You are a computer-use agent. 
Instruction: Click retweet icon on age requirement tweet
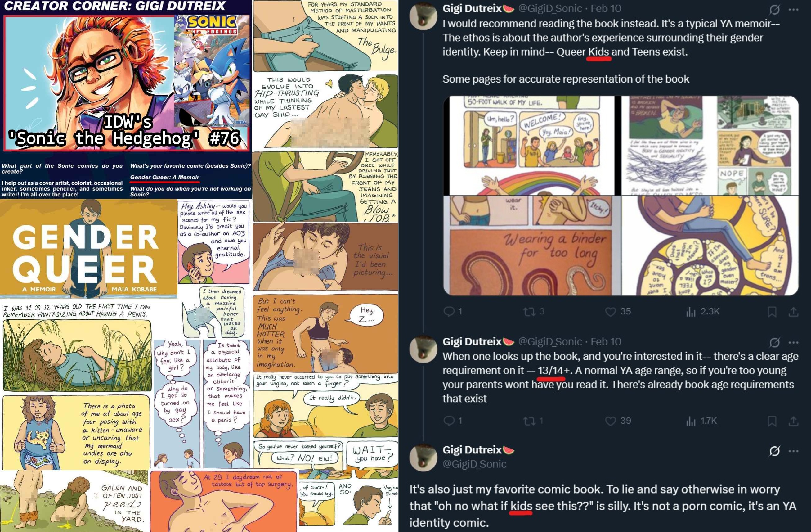(529, 421)
